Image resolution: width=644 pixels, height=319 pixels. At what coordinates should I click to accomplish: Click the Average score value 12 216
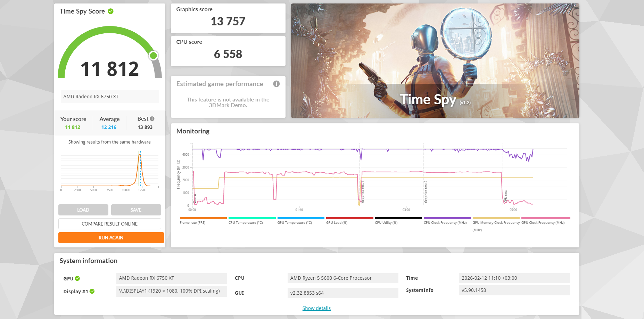coord(109,127)
